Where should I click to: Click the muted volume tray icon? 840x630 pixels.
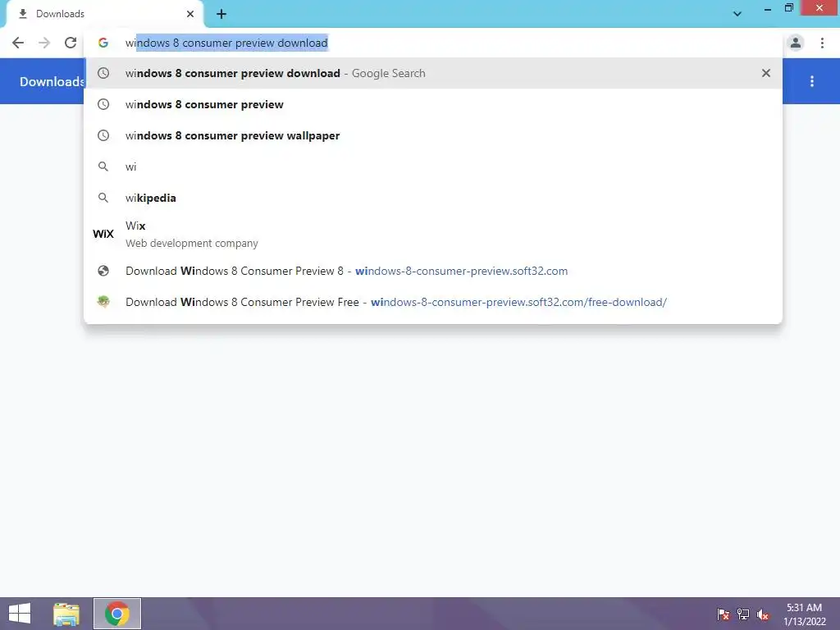[763, 614]
